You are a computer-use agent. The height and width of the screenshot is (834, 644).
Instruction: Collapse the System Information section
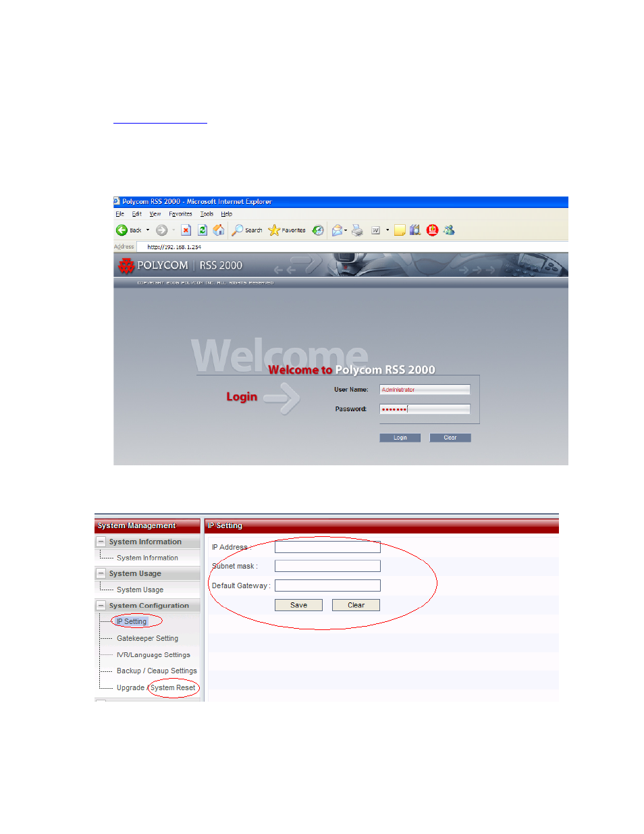pyautogui.click(x=101, y=542)
